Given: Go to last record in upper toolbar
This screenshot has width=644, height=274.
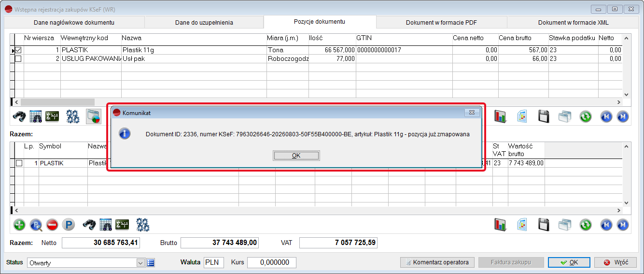Looking at the screenshot, I should (x=623, y=116).
